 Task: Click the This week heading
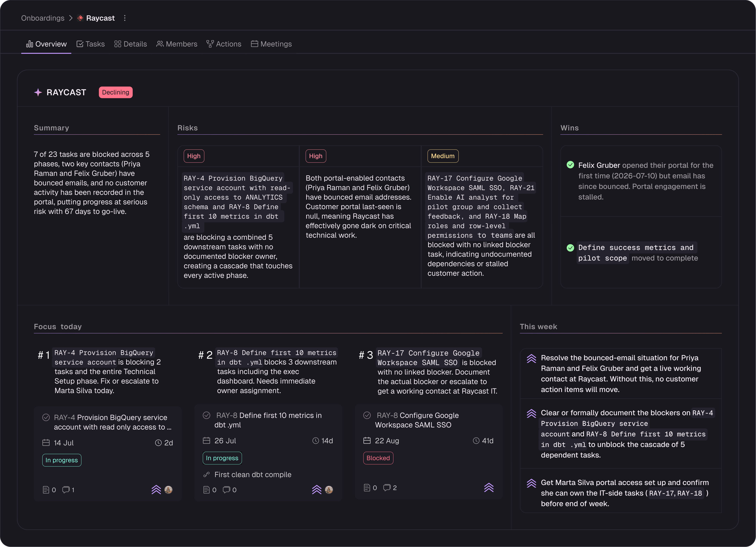click(x=538, y=327)
